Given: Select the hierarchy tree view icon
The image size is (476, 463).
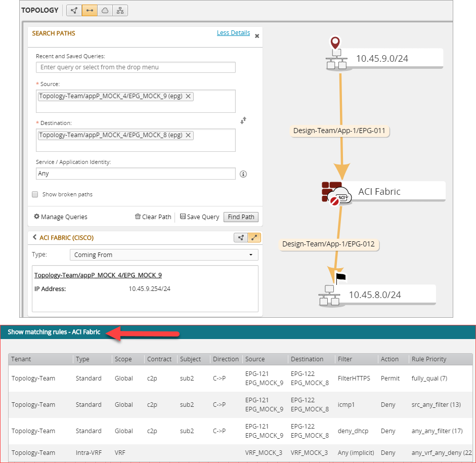Looking at the screenshot, I should [120, 10].
